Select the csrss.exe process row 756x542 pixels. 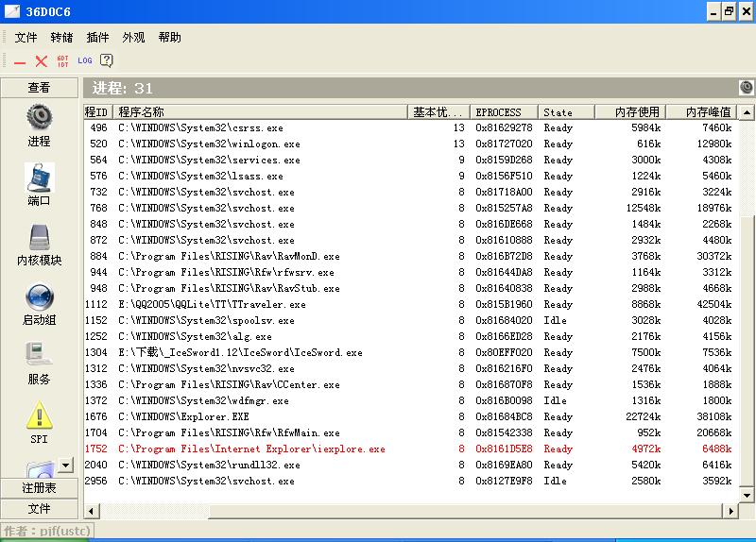click(410, 127)
